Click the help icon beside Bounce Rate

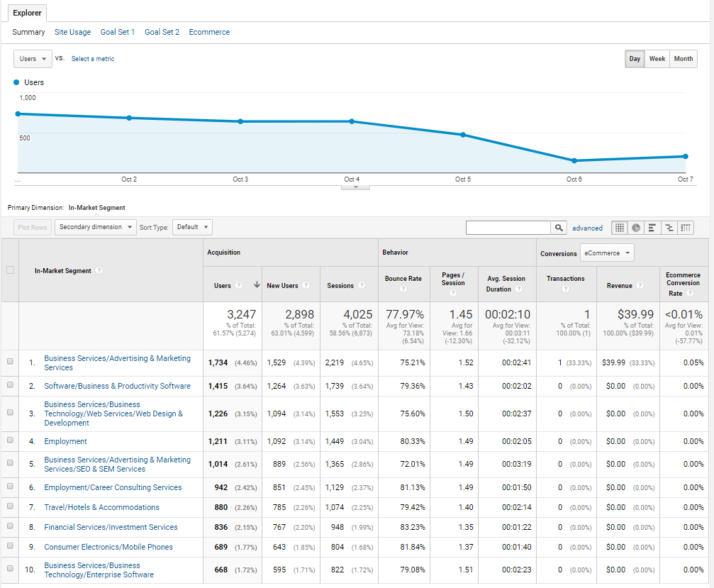pos(403,289)
